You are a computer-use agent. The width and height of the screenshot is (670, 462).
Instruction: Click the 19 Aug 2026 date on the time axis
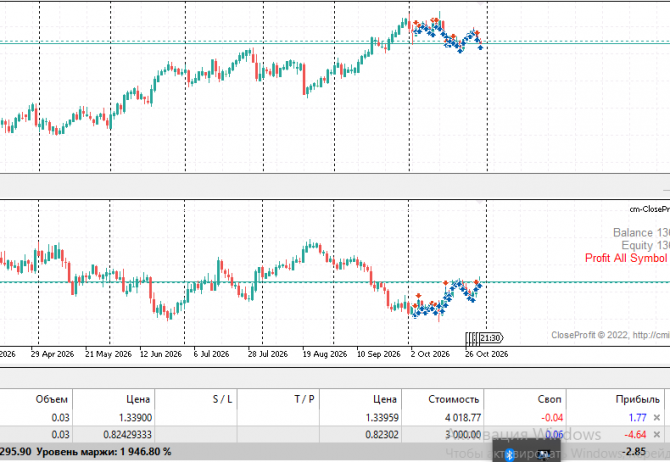325,354
